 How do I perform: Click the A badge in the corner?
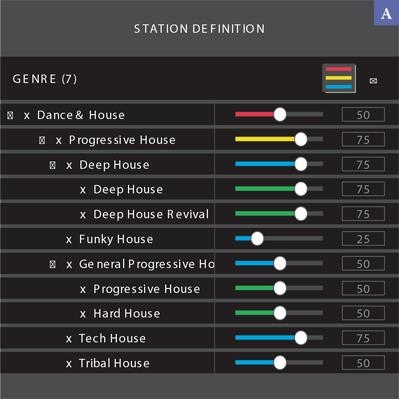pos(386,13)
